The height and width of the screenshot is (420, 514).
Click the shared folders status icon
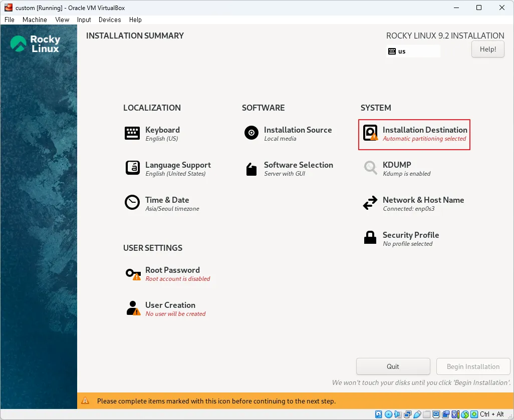pos(426,414)
